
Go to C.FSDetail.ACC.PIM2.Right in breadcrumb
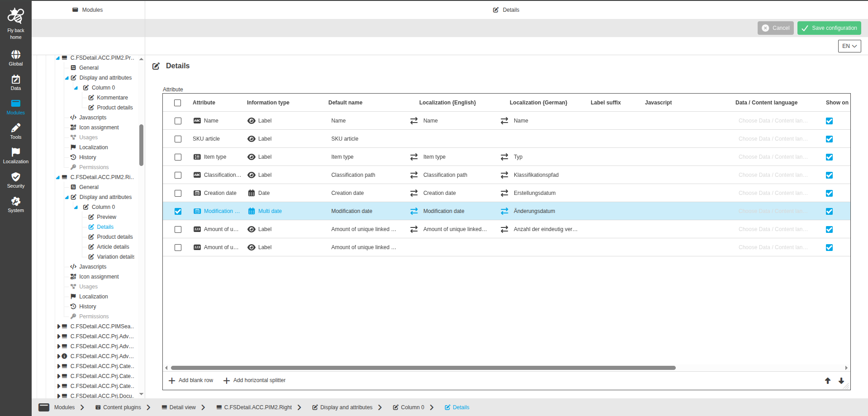coord(254,407)
